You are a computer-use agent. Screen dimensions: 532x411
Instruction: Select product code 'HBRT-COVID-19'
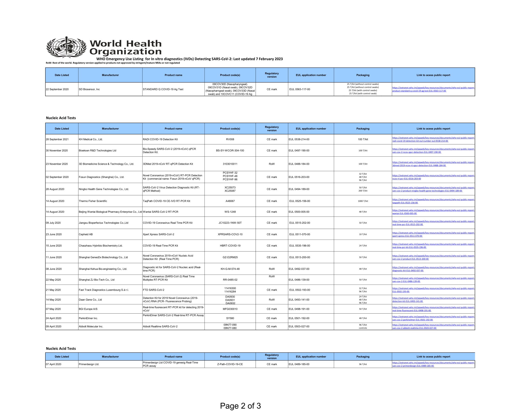230,246
